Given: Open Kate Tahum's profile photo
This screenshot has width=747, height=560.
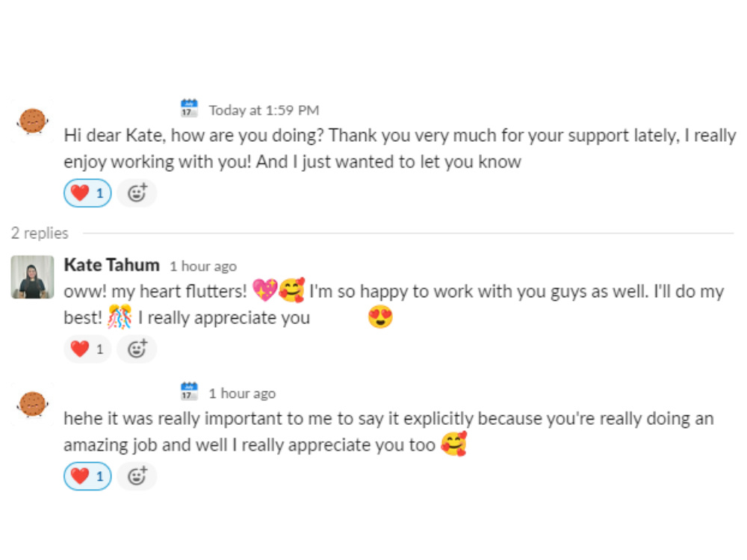Looking at the screenshot, I should tap(32, 277).
